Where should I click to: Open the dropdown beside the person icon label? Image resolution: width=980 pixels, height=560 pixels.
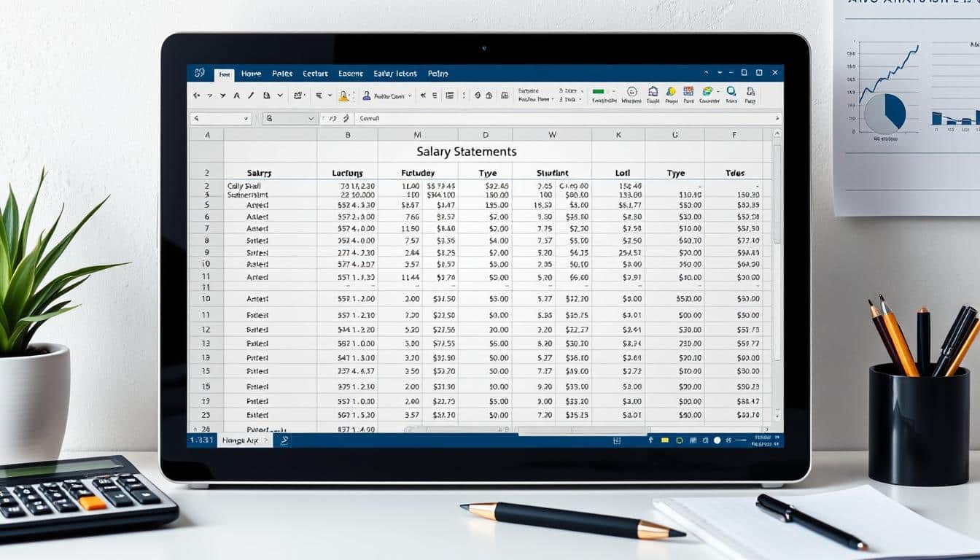pos(410,96)
